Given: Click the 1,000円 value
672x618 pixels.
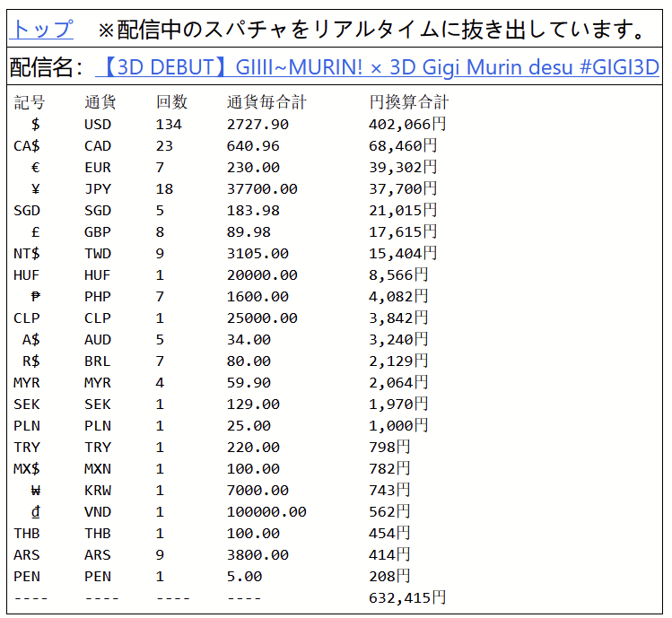Looking at the screenshot, I should click(x=398, y=425).
